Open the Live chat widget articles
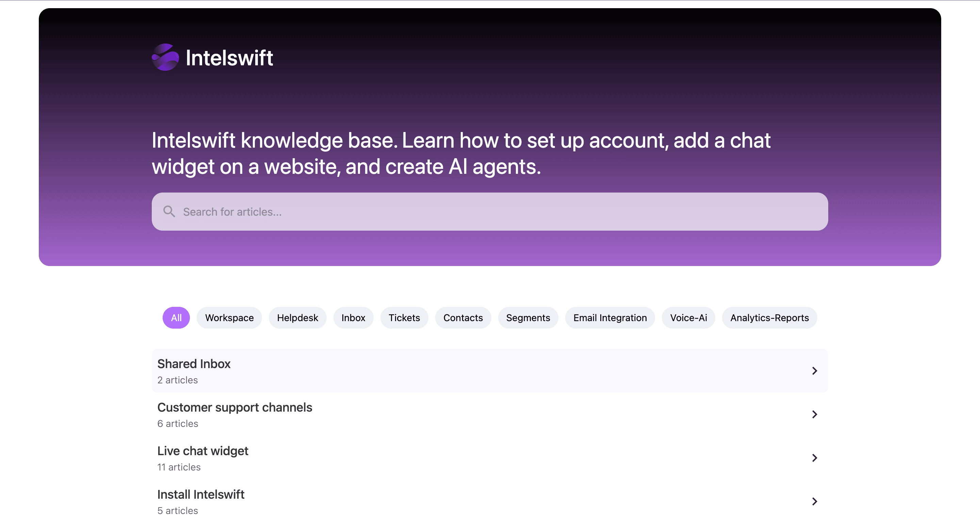980x530 pixels. [203, 451]
